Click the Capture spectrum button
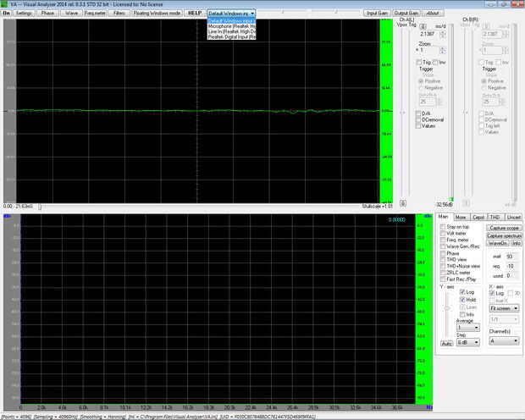Viewport: 525px width, 420px height. point(504,235)
